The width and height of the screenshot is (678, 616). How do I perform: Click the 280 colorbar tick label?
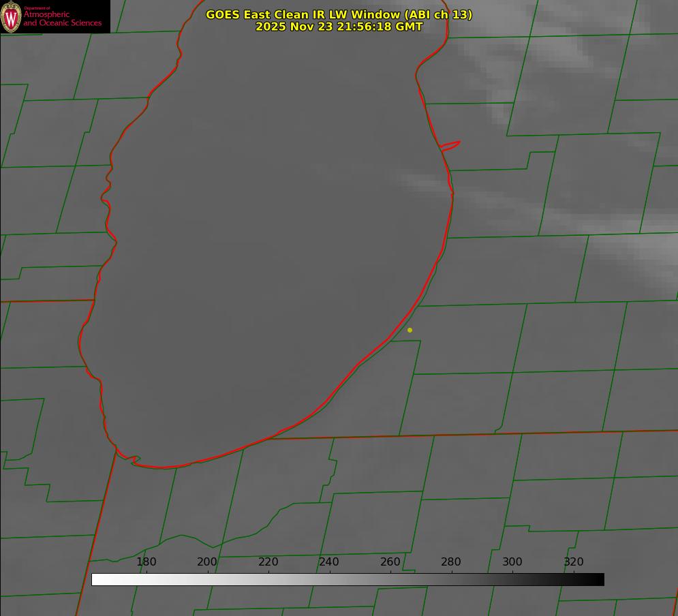pos(451,561)
